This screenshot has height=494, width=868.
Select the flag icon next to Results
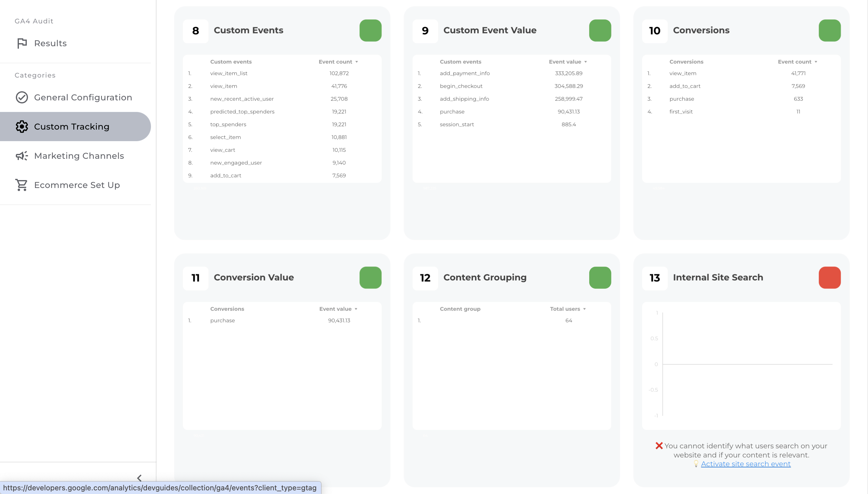tap(22, 43)
